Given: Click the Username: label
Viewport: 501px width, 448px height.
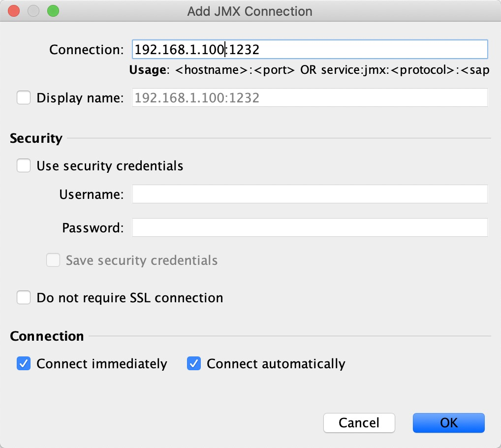Looking at the screenshot, I should pyautogui.click(x=92, y=194).
